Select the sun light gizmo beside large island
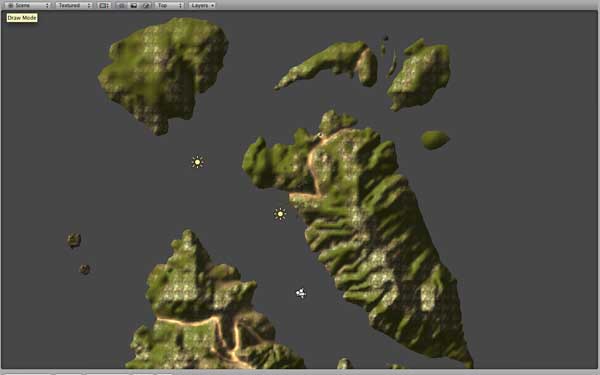Image resolution: width=600 pixels, height=375 pixels. (280, 214)
